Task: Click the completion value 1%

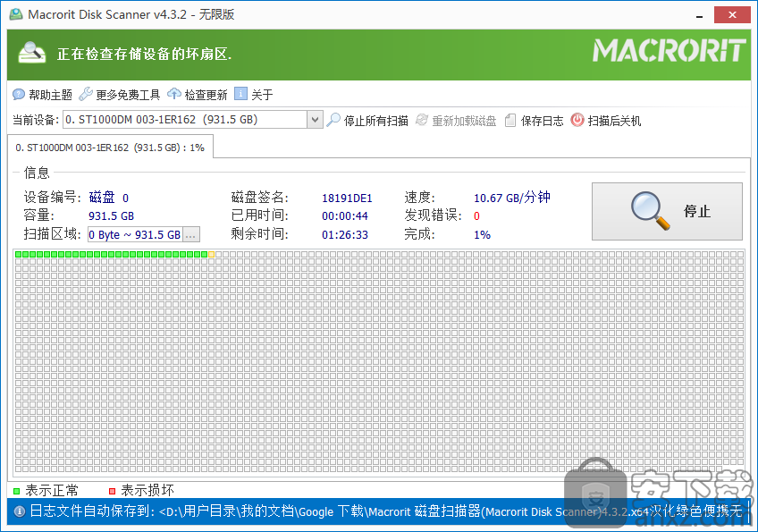Action: point(482,235)
